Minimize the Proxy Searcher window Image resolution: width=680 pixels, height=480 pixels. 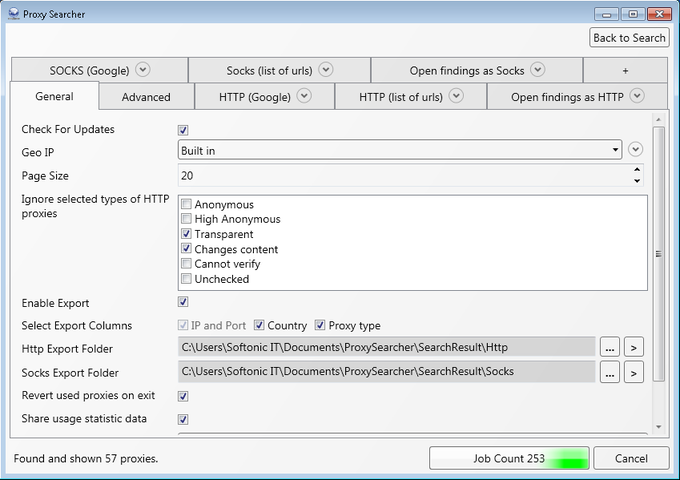(606, 14)
